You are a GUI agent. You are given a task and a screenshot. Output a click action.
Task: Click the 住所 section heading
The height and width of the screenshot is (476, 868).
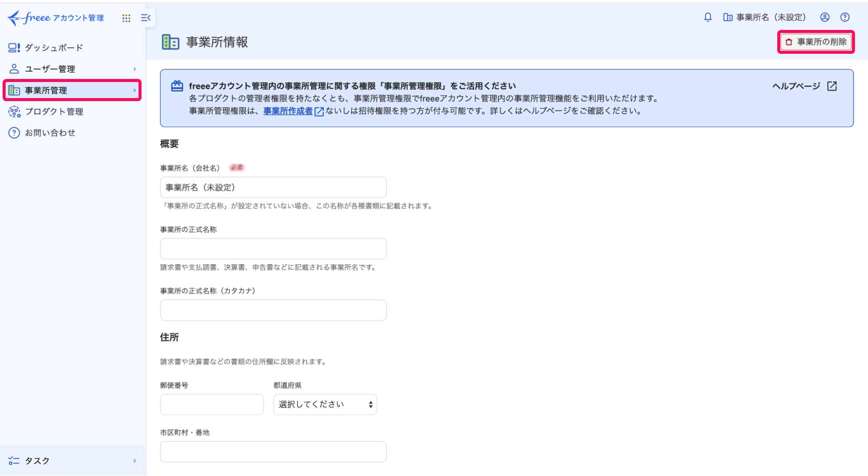coord(169,338)
